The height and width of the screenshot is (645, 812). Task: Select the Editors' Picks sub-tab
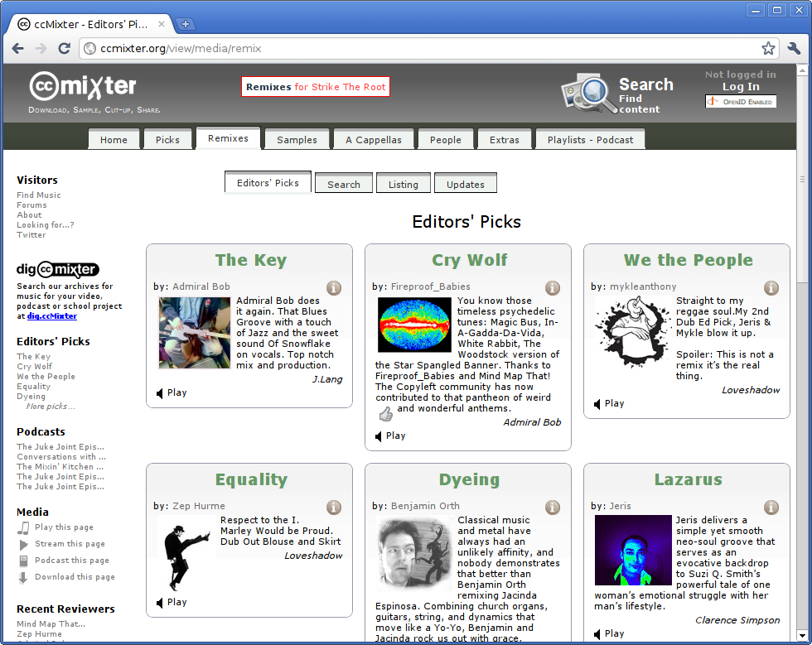268,183
